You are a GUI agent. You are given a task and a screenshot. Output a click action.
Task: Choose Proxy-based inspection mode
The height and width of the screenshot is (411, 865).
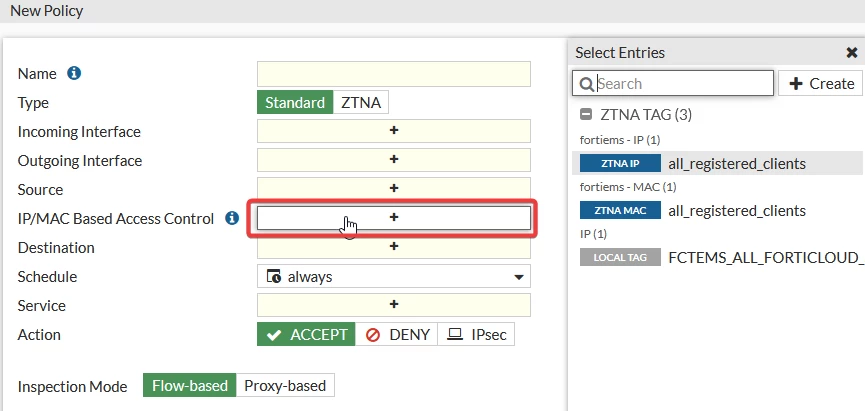click(x=285, y=386)
